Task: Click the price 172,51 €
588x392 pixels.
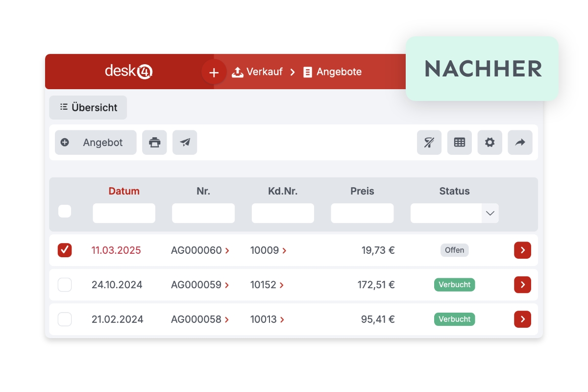Action: pos(376,285)
